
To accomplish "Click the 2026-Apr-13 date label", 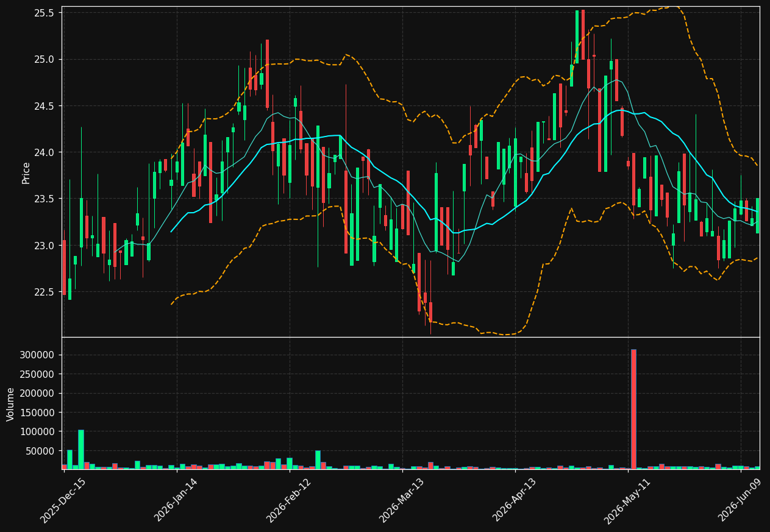I will pyautogui.click(x=514, y=500).
